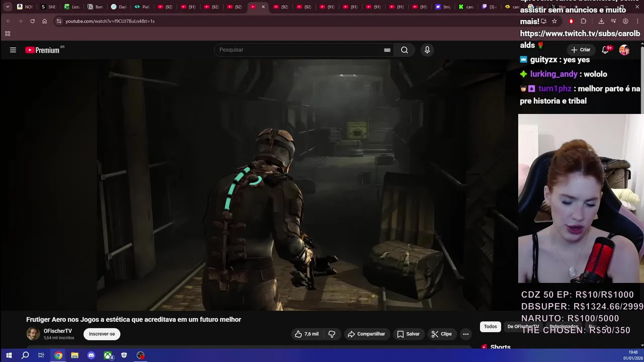Viewport: 644px width, 362px height.
Task: Open the Chrome home page button
Action: point(44,21)
